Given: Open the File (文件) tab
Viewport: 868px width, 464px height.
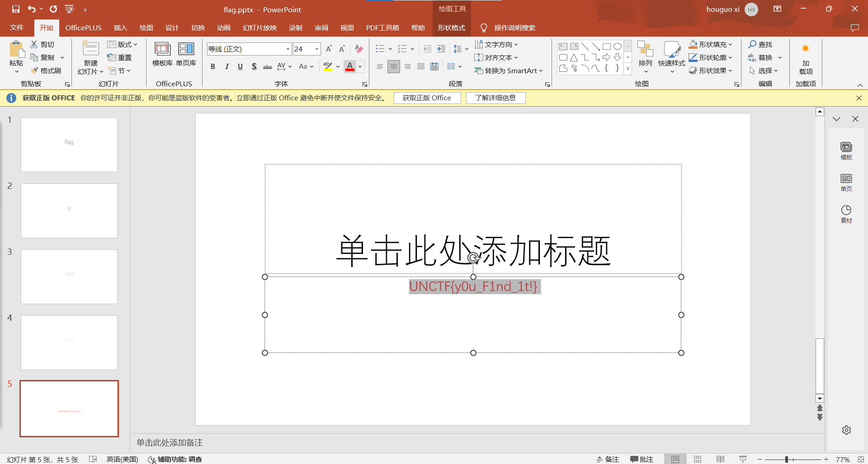Looking at the screenshot, I should (x=17, y=28).
